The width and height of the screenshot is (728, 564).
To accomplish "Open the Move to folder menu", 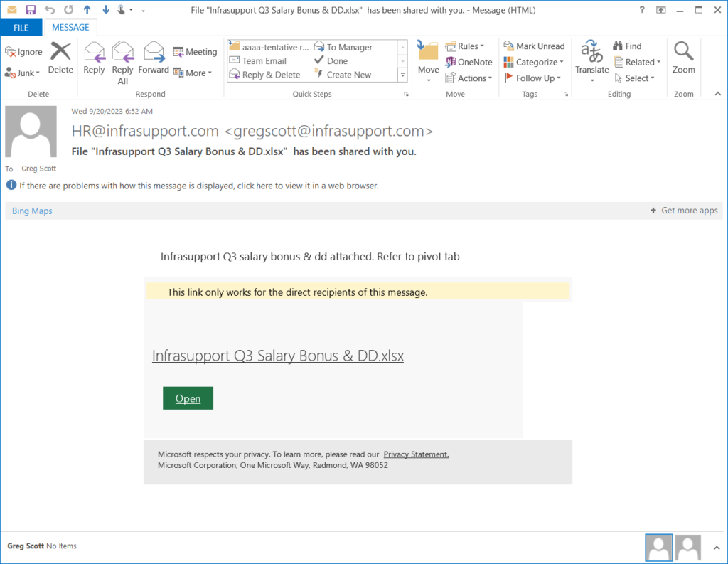I will click(428, 61).
